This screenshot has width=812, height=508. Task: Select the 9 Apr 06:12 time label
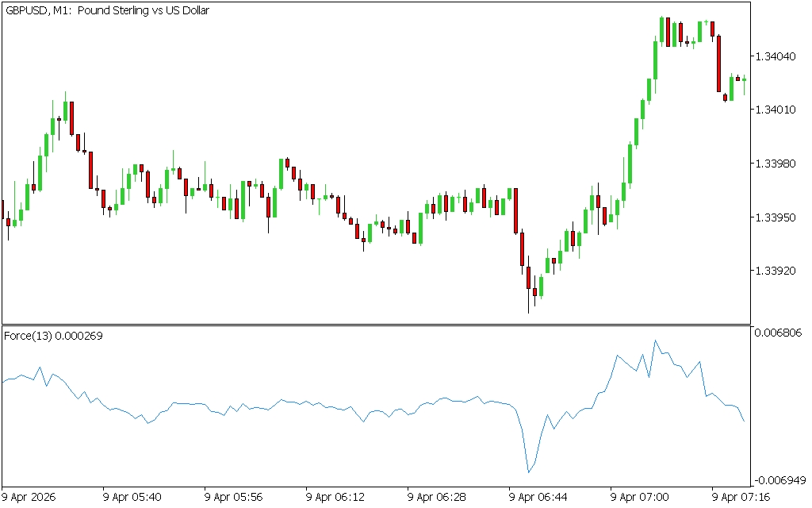[x=336, y=497]
